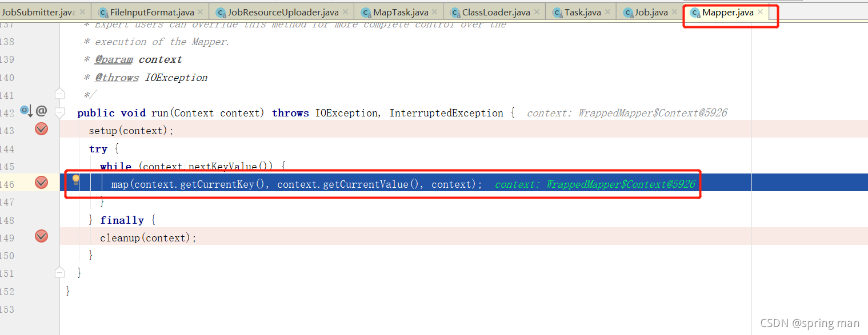The height and width of the screenshot is (335, 868).
Task: Click the @param context Javadoc tag
Action: coord(138,59)
